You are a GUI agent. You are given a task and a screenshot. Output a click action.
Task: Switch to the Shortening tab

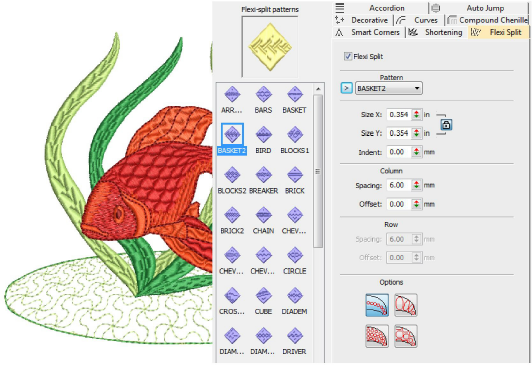436,32
